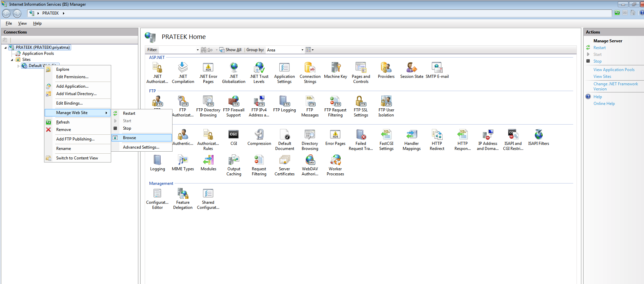
Task: Open the .NET Authorization feature icon
Action: 157,73
